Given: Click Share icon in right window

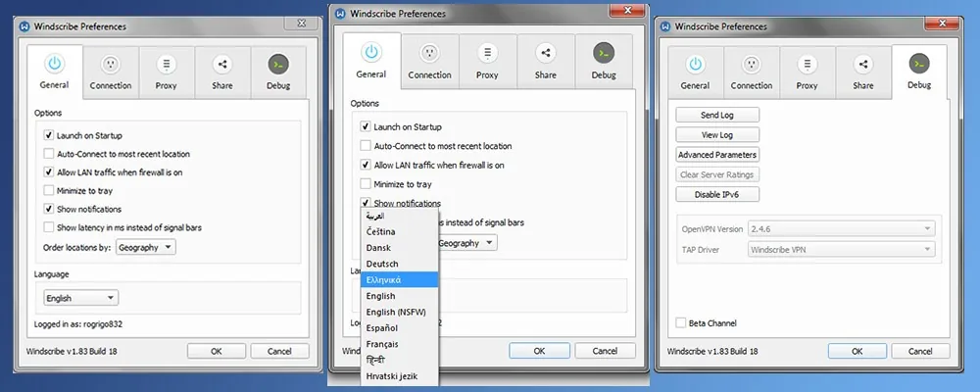Looking at the screenshot, I should [x=863, y=64].
